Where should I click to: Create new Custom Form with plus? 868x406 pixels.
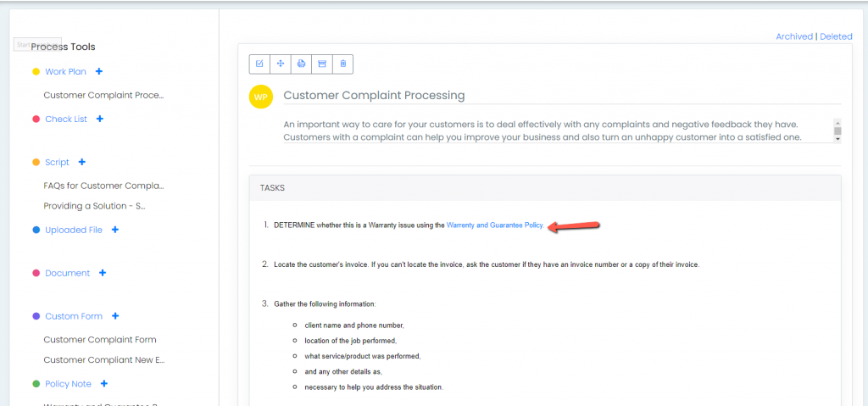115,316
